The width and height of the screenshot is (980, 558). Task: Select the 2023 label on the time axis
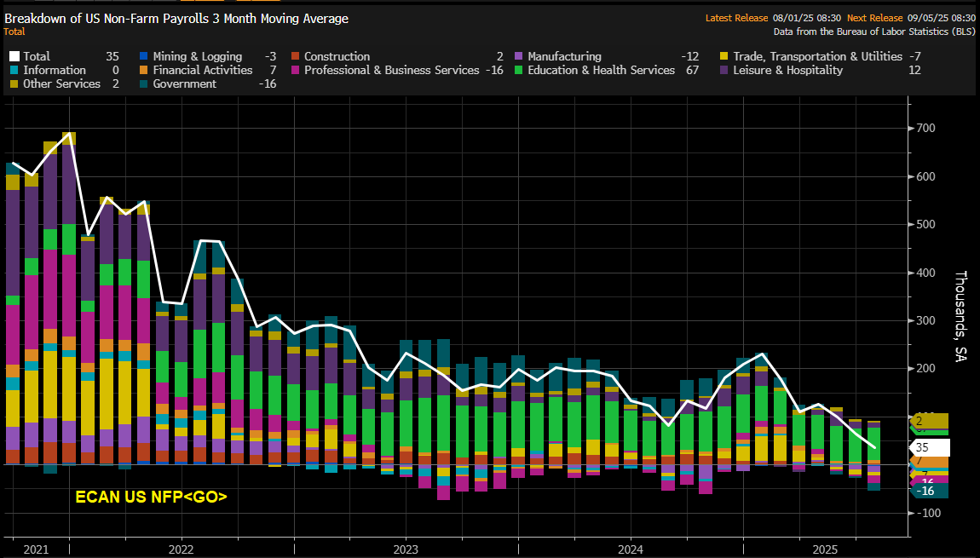[x=406, y=549]
